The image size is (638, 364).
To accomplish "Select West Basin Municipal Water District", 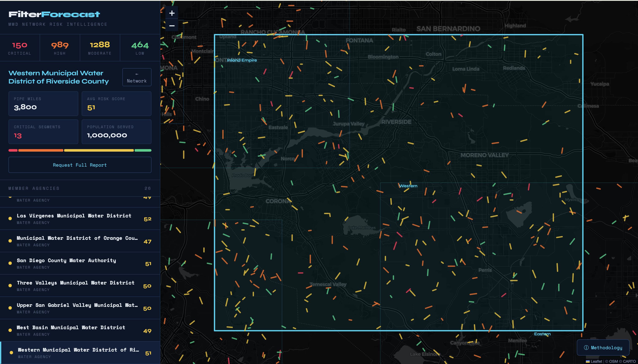I will [80, 330].
